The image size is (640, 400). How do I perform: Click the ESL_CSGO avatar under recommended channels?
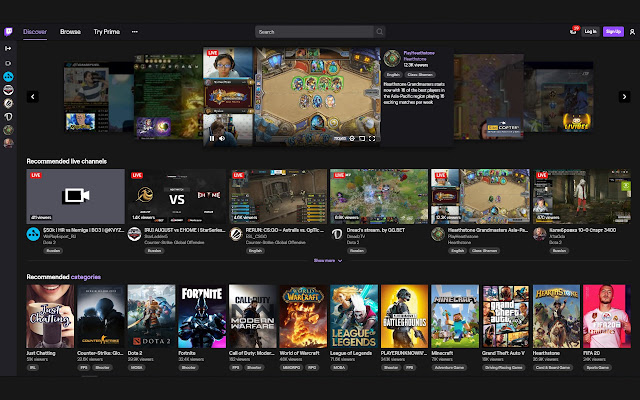pyautogui.click(x=236, y=234)
